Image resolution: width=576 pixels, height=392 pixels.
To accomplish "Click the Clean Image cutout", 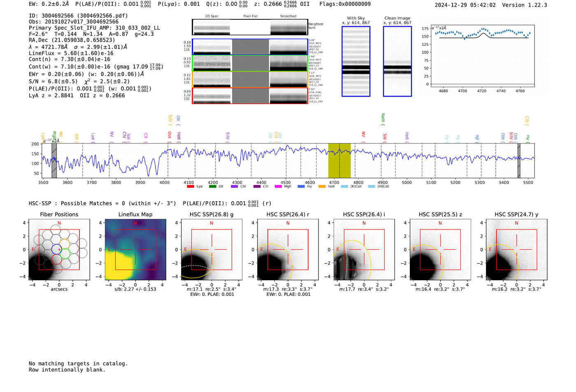I will coord(397,61).
